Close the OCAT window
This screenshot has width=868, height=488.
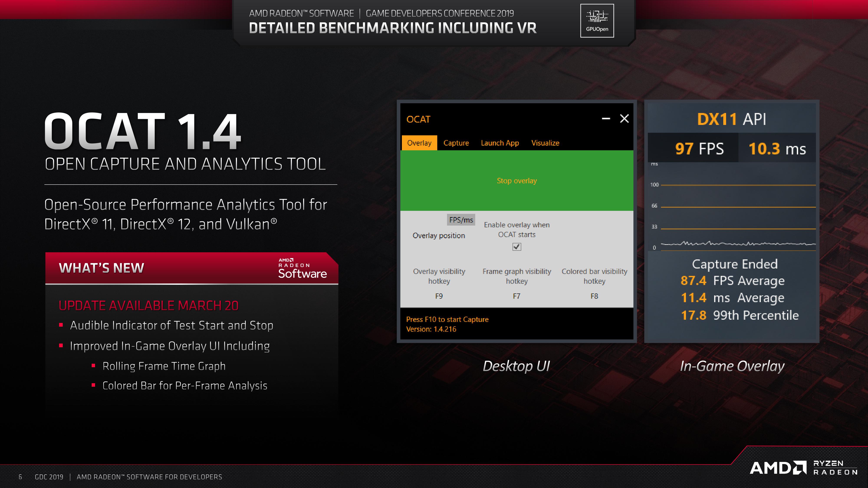pos(624,119)
